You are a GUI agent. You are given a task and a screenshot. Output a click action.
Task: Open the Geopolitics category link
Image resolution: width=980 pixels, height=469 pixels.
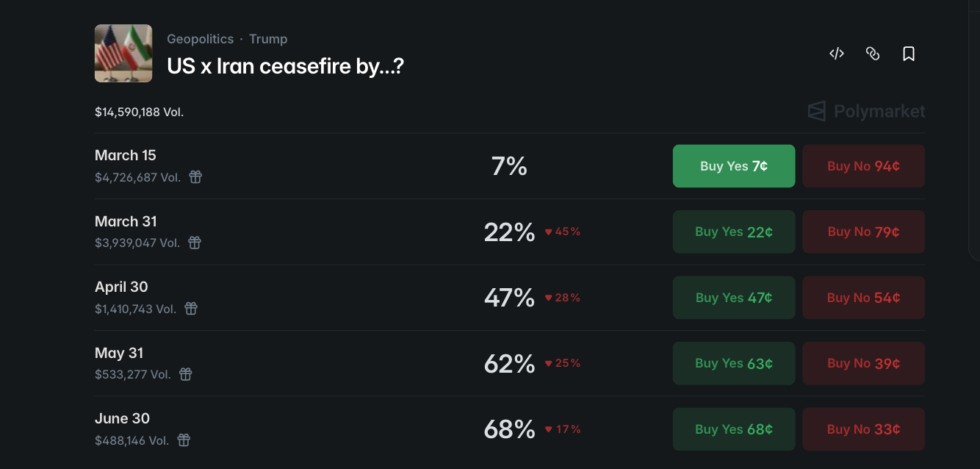tap(200, 39)
